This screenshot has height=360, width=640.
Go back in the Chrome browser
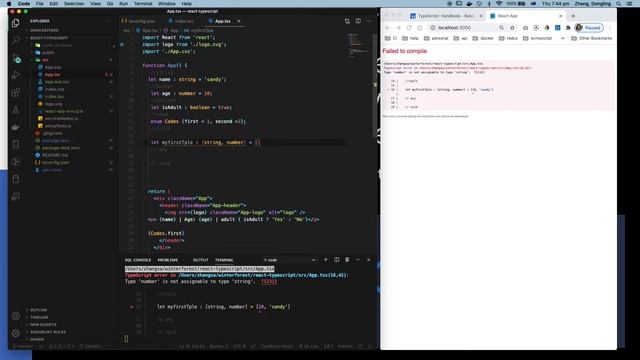pyautogui.click(x=387, y=28)
